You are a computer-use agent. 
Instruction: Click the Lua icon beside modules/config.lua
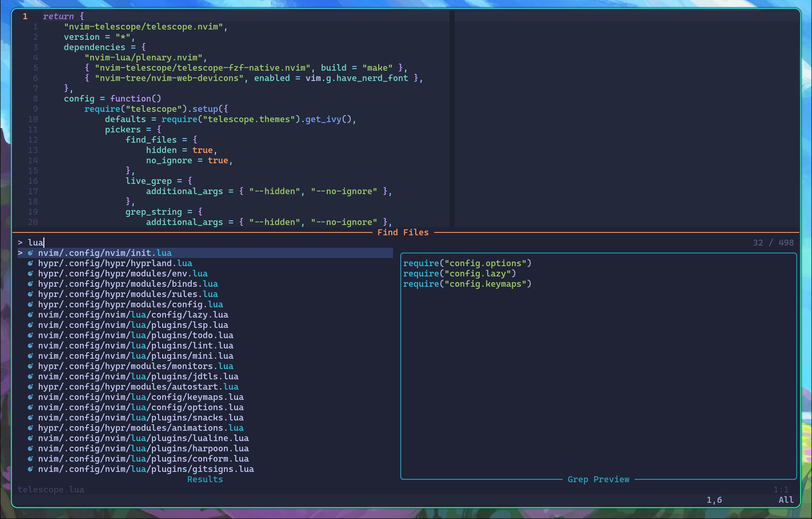30,305
